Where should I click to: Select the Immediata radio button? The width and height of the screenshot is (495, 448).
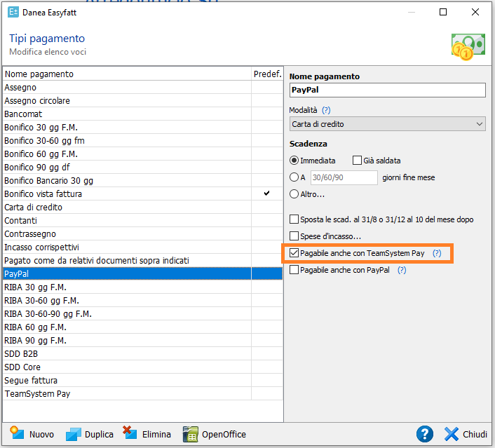(294, 161)
